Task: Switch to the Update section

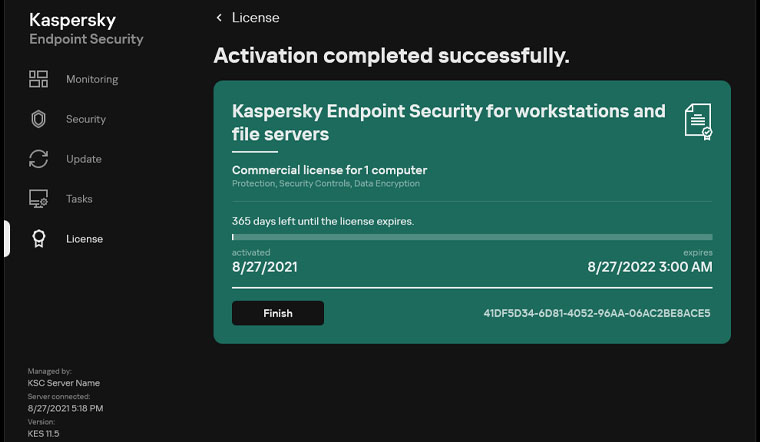Action: [84, 158]
